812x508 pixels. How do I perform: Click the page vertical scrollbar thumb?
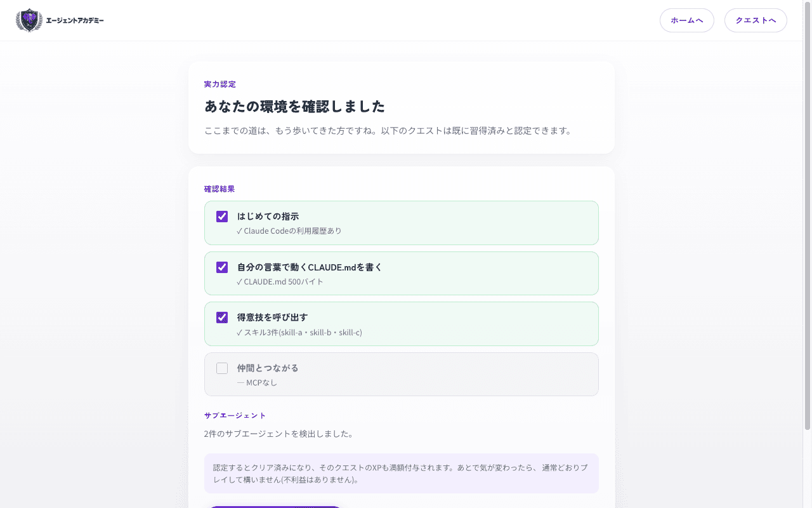(807, 216)
